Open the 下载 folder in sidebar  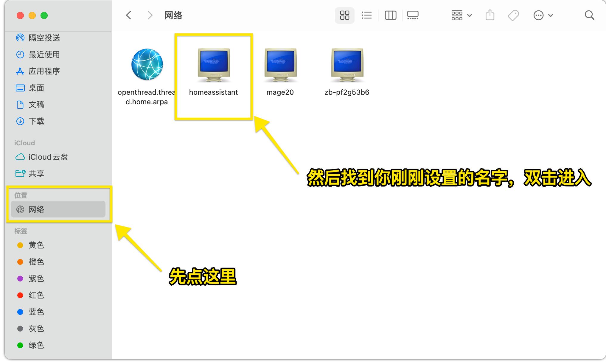click(36, 121)
